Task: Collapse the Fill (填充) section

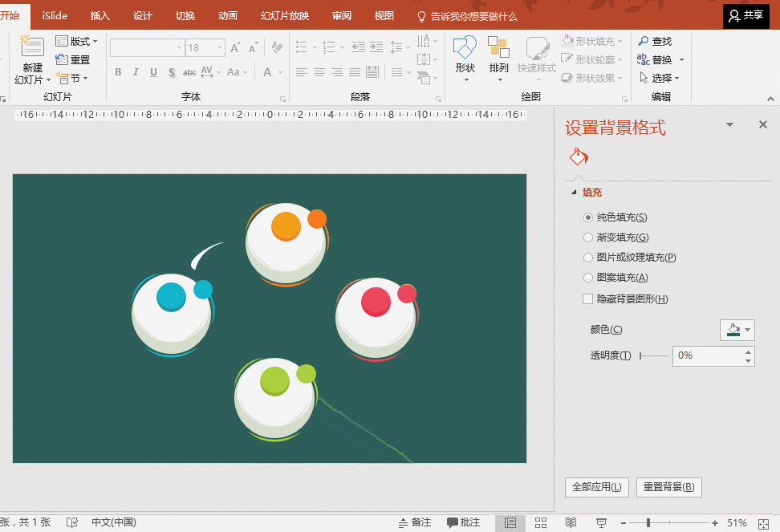Action: [573, 193]
